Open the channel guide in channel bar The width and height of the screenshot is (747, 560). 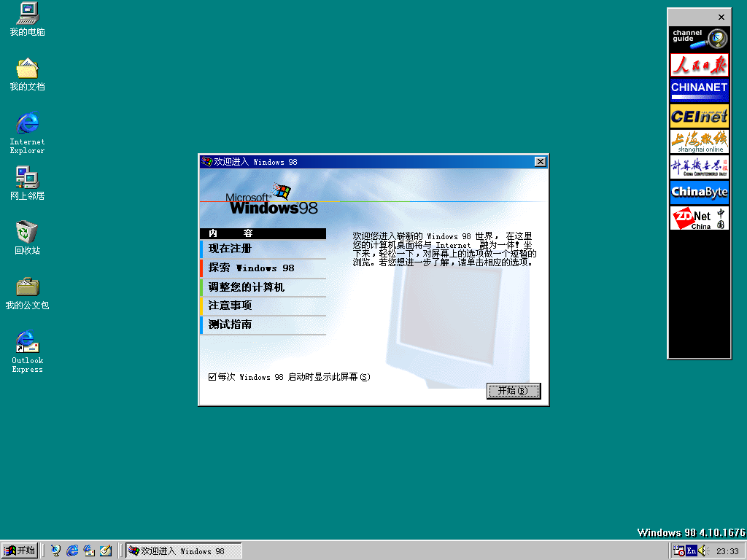click(700, 39)
